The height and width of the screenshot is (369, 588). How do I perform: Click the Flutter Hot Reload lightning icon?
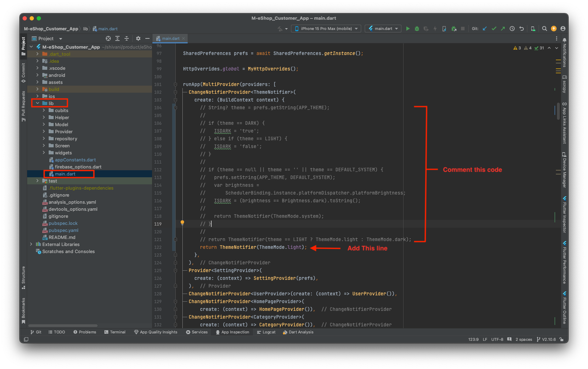tap(435, 29)
